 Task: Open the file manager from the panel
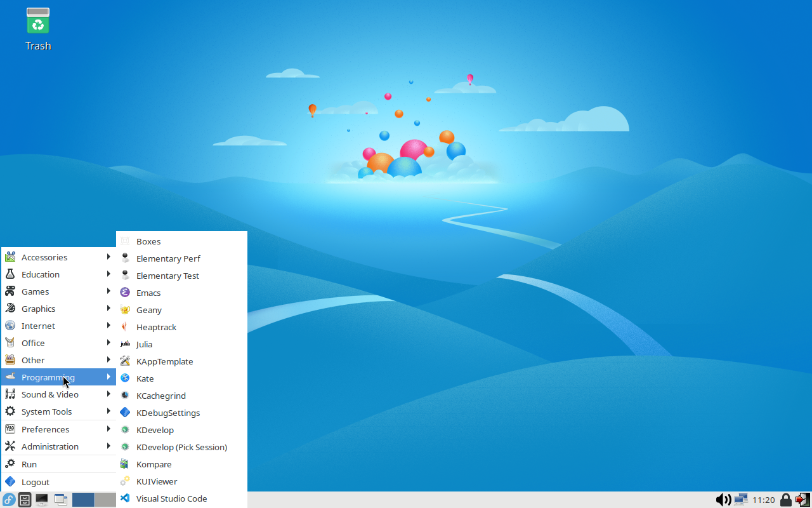pos(25,500)
